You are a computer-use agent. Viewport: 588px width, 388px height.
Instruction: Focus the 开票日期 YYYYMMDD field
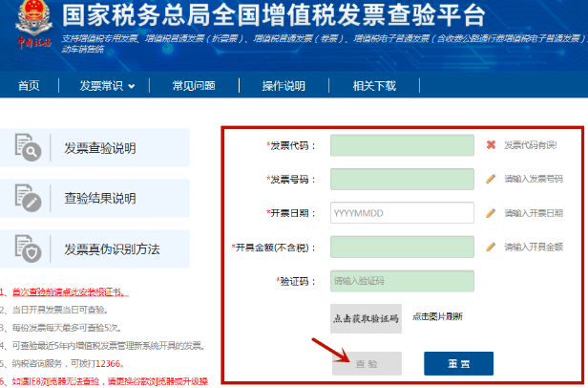click(x=402, y=213)
